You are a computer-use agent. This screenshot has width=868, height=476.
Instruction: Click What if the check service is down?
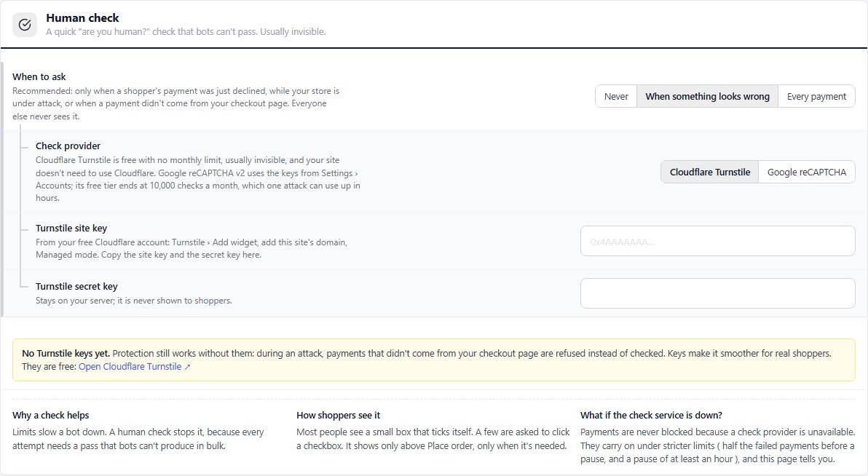click(652, 415)
